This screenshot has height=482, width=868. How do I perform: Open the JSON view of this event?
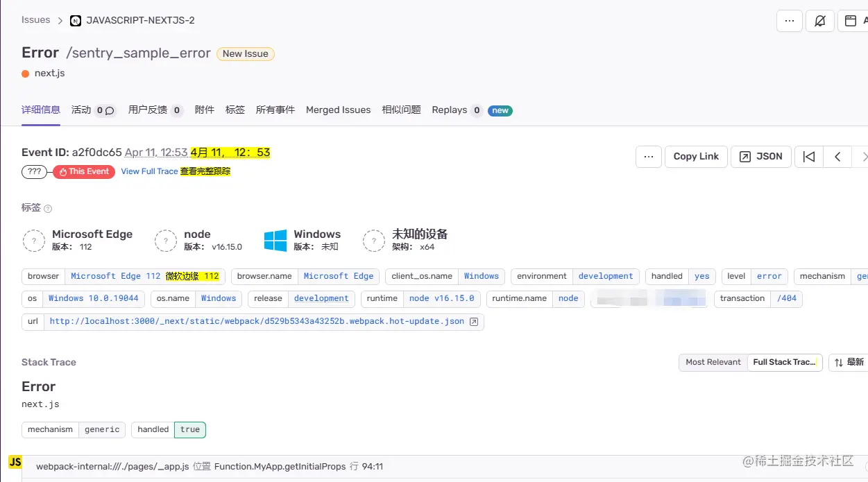point(760,157)
